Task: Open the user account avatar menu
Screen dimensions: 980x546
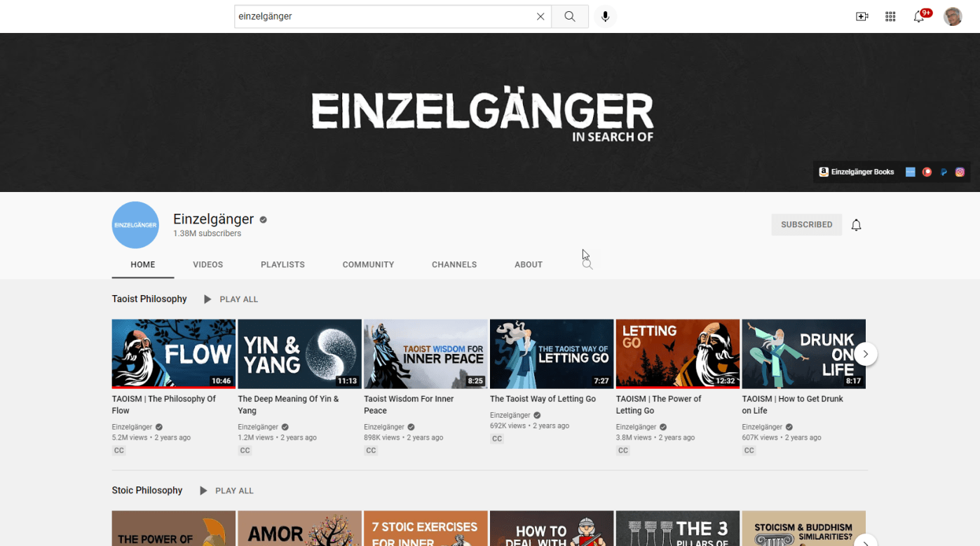Action: click(953, 17)
